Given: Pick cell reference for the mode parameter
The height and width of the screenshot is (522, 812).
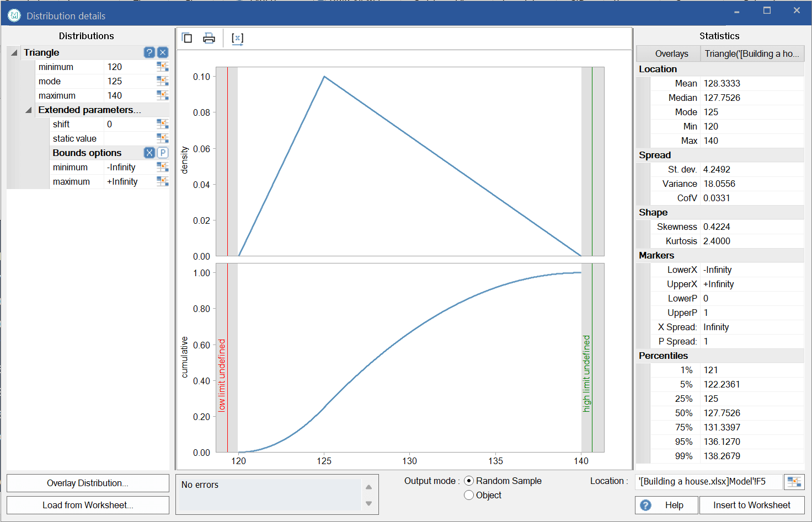Looking at the screenshot, I should tap(162, 81).
